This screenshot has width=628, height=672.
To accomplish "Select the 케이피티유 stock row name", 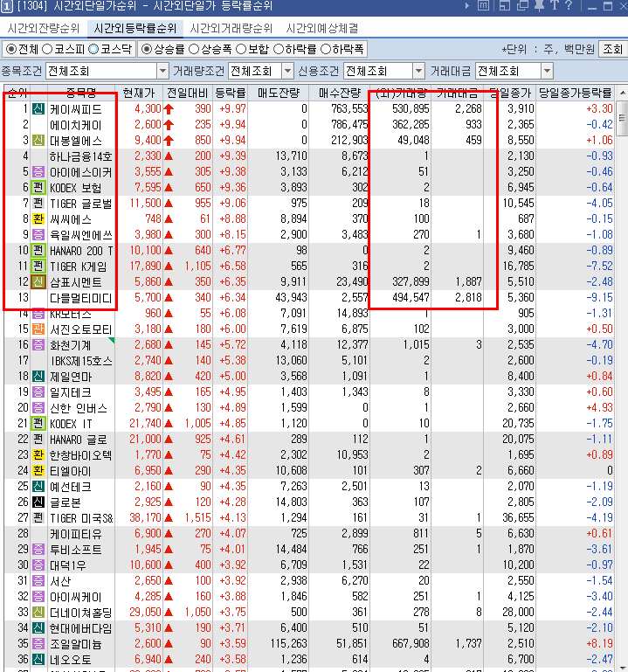I will click(x=76, y=534).
